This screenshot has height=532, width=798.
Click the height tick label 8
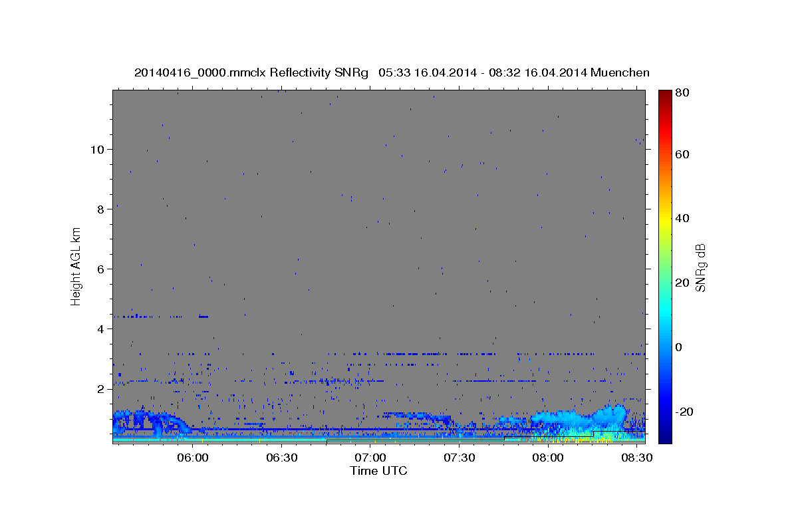pos(100,209)
